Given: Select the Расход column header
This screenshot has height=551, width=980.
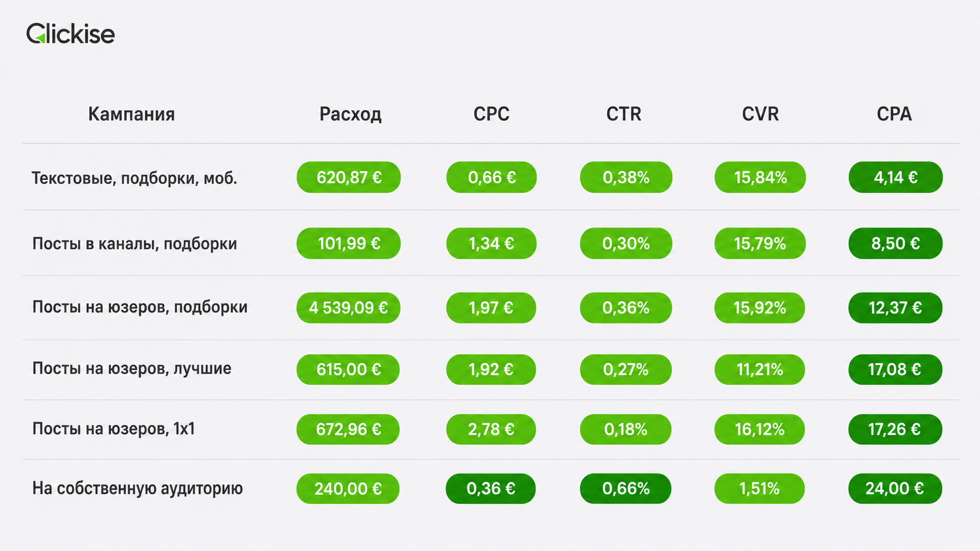Looking at the screenshot, I should coord(351,114).
